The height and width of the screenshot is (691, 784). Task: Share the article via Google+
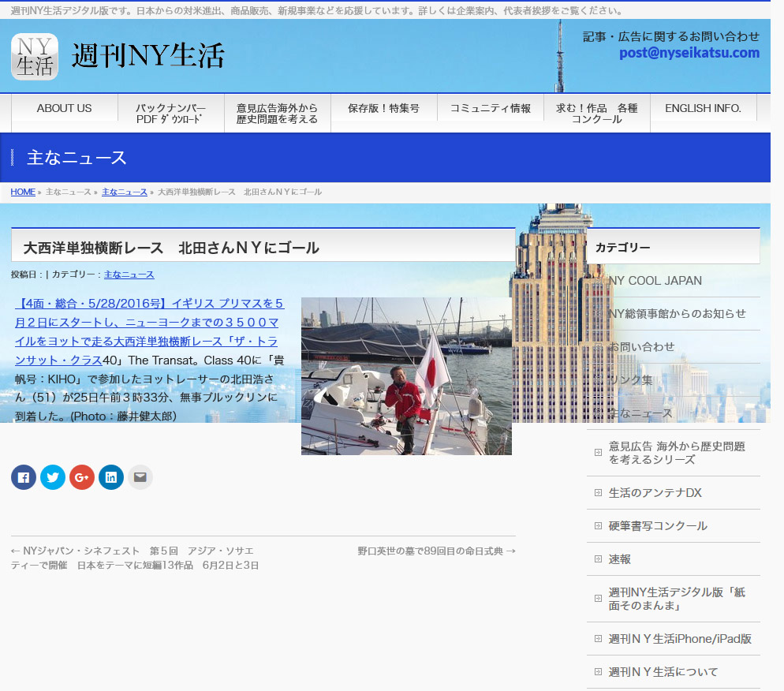tap(81, 476)
